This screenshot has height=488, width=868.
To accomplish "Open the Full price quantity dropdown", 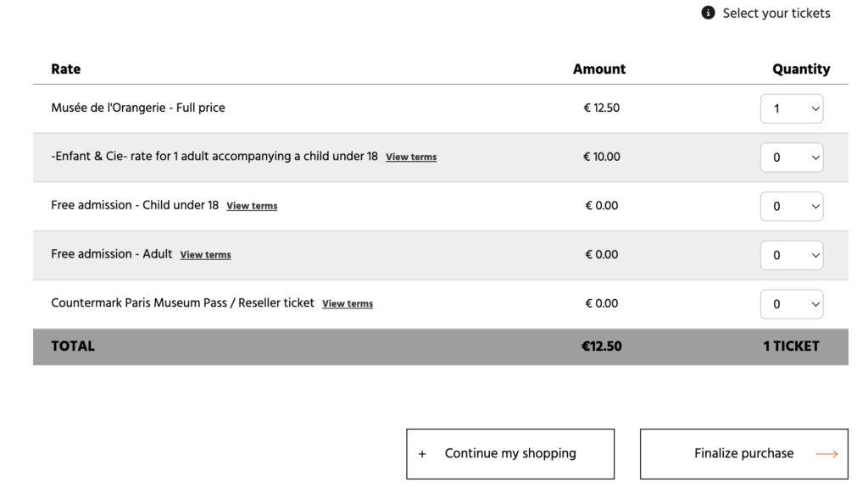I will click(792, 108).
